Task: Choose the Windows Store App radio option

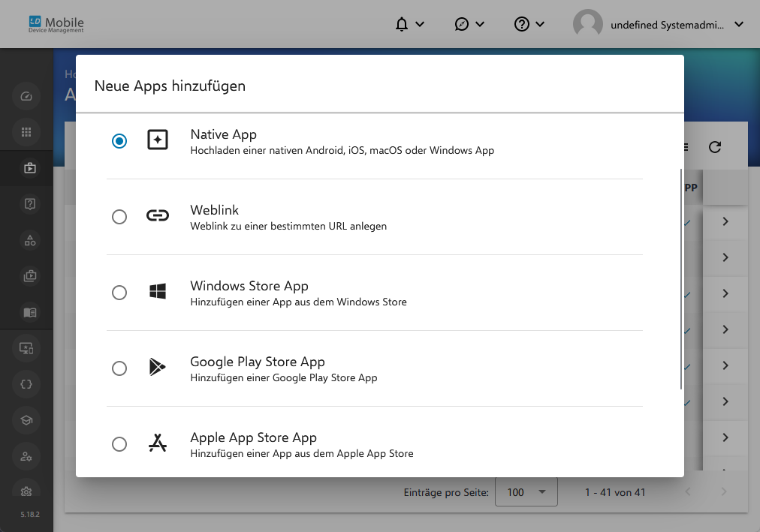Action: [x=119, y=293]
